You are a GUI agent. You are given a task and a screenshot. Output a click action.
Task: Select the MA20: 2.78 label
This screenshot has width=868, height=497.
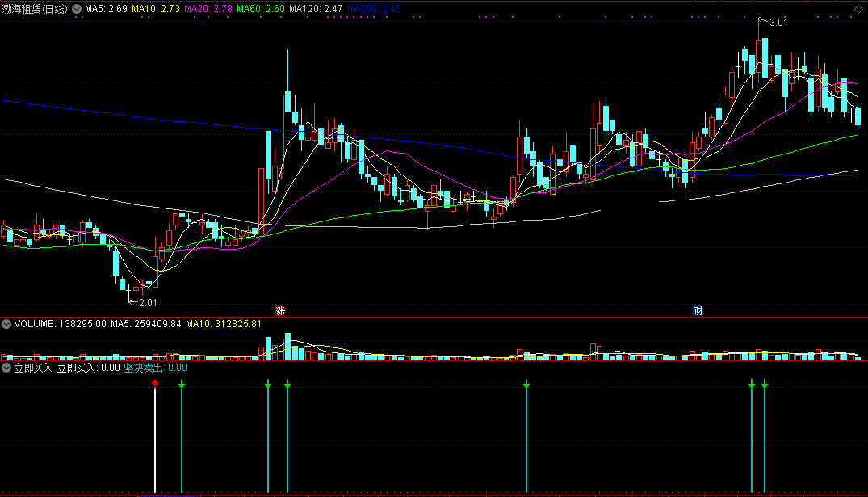(x=208, y=9)
